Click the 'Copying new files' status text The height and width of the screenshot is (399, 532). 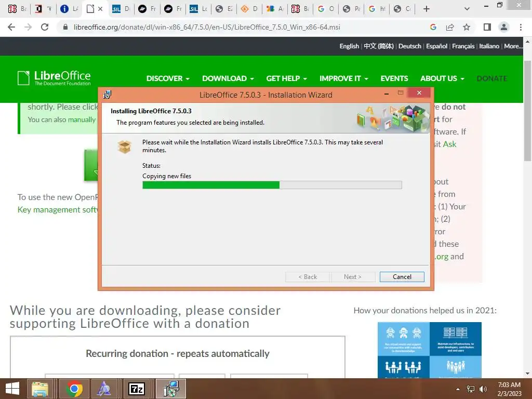tap(167, 176)
